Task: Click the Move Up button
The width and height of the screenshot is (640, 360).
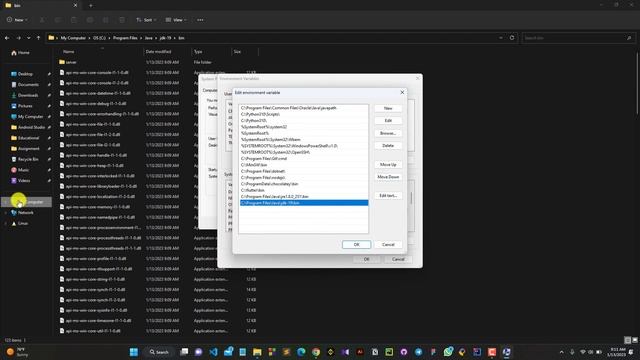Action: pos(388,164)
